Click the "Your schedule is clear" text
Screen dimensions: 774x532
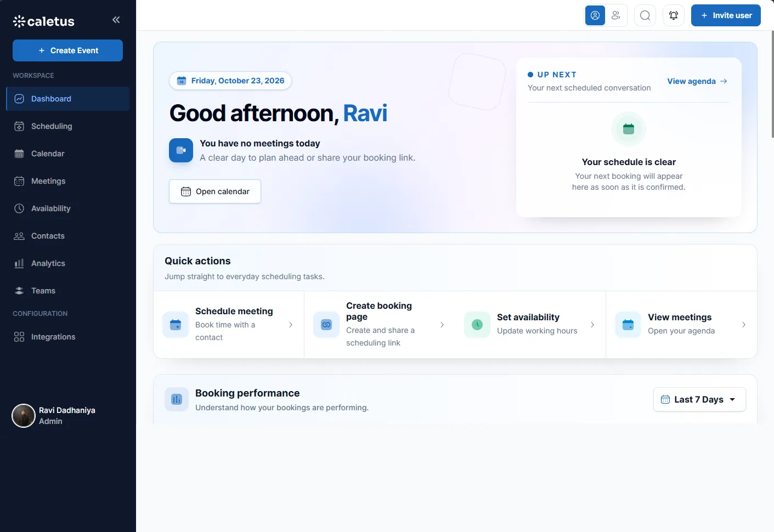(x=629, y=162)
